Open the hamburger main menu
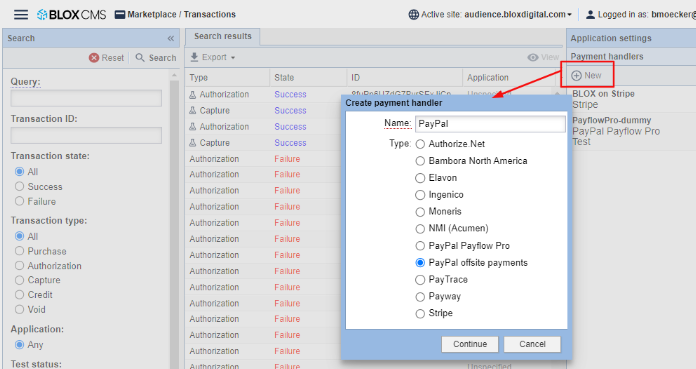This screenshot has height=369, width=696. pos(21,15)
